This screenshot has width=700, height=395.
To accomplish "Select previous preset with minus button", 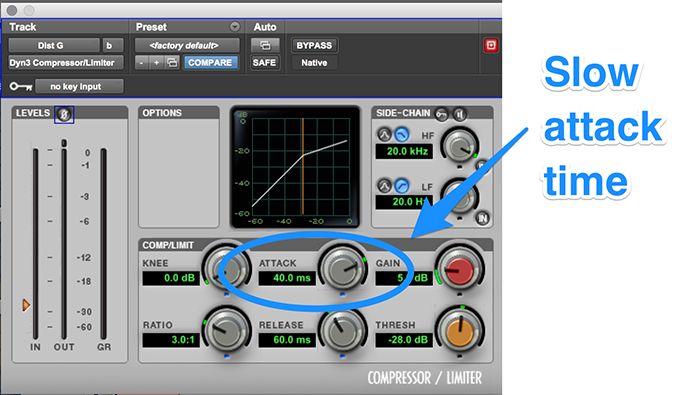I will (142, 62).
